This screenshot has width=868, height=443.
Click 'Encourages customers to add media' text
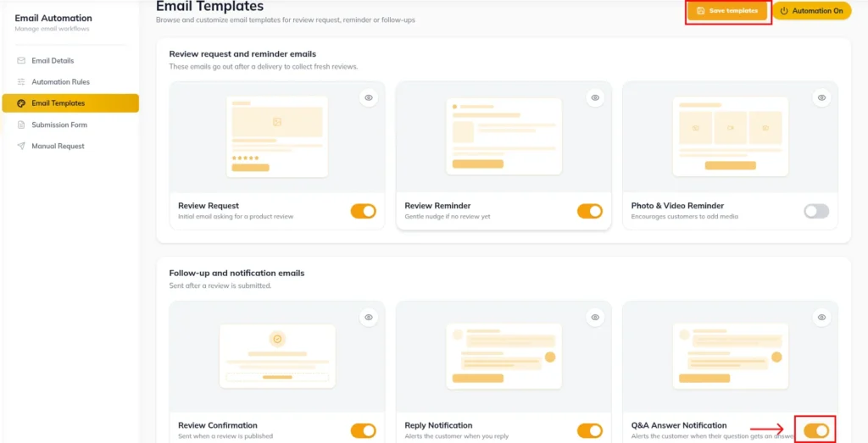pyautogui.click(x=685, y=216)
